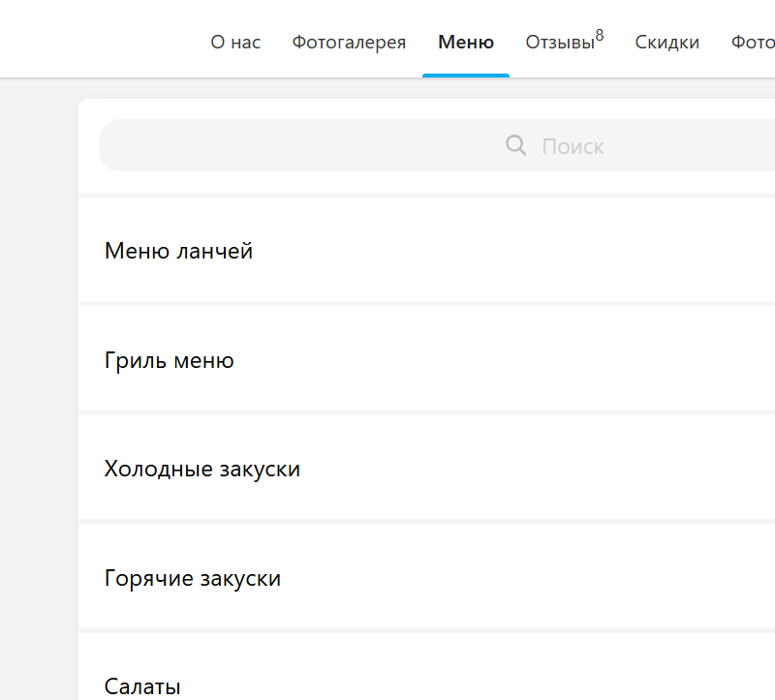The height and width of the screenshot is (700, 775).
Task: Click the Горячие закуски label
Action: [193, 578]
